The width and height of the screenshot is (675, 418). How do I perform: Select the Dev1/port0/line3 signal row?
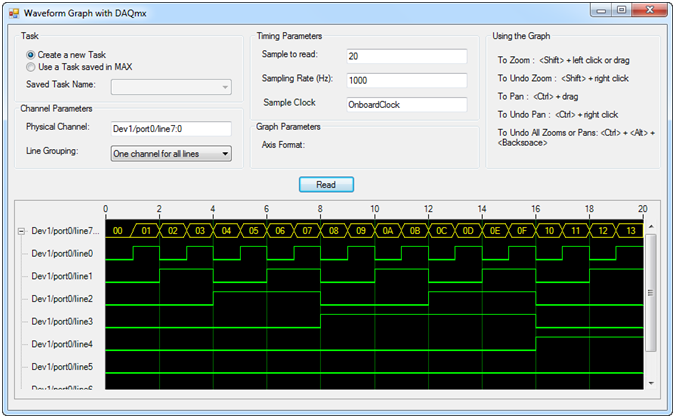(x=62, y=321)
